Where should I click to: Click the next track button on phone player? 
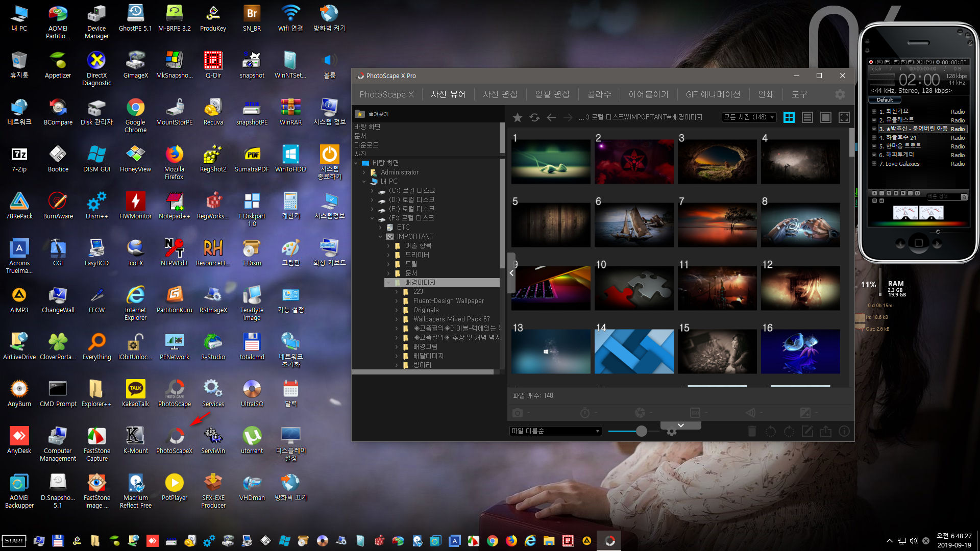(937, 243)
